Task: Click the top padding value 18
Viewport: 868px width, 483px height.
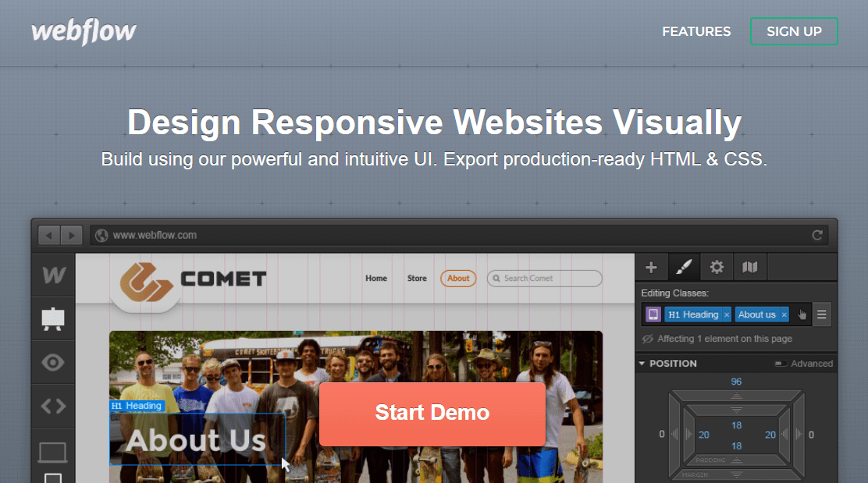Action: 736,425
